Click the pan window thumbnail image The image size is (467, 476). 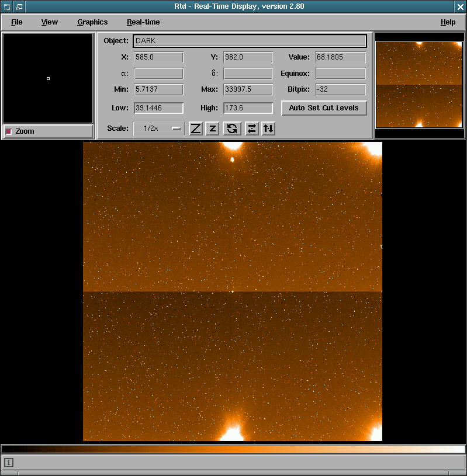click(418, 85)
